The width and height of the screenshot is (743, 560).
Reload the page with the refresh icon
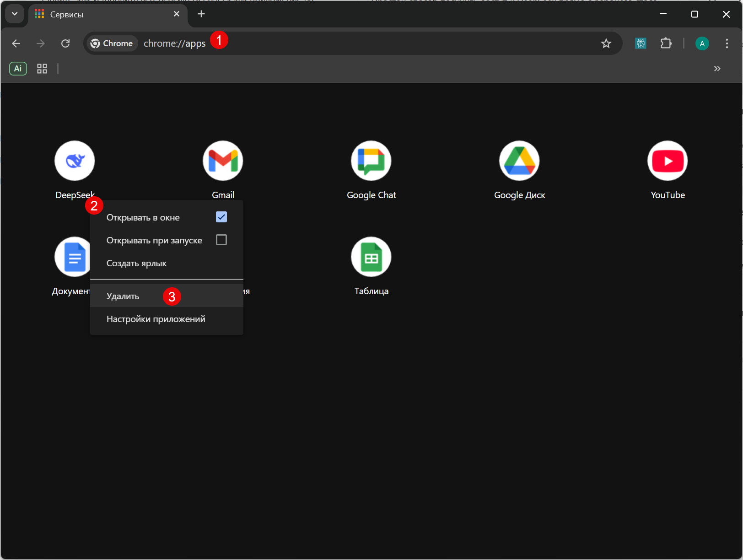pyautogui.click(x=65, y=43)
